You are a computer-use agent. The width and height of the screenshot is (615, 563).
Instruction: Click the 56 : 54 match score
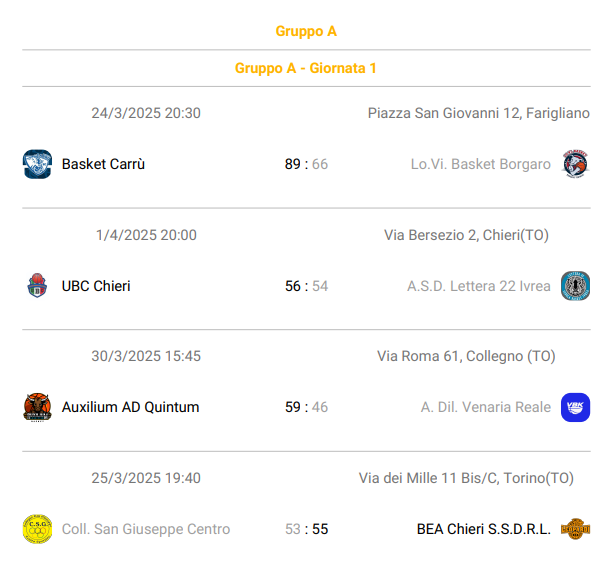306,286
